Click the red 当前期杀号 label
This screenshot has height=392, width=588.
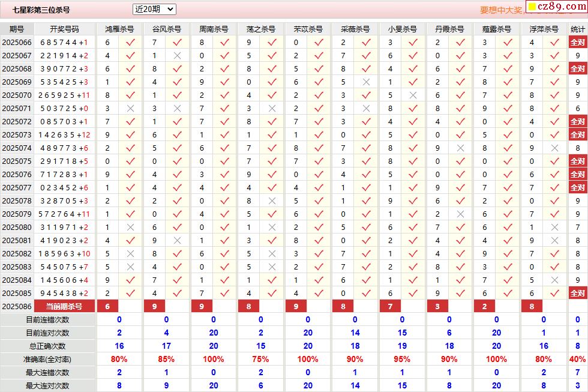[64, 307]
